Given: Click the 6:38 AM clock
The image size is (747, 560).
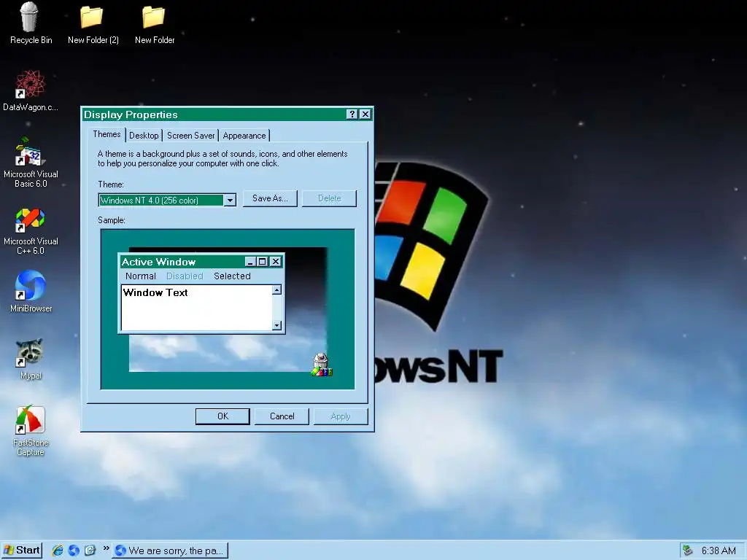Looking at the screenshot, I should (x=719, y=551).
